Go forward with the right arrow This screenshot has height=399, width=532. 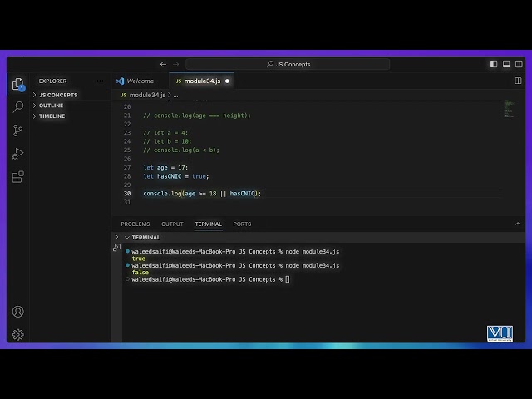pyautogui.click(x=175, y=64)
